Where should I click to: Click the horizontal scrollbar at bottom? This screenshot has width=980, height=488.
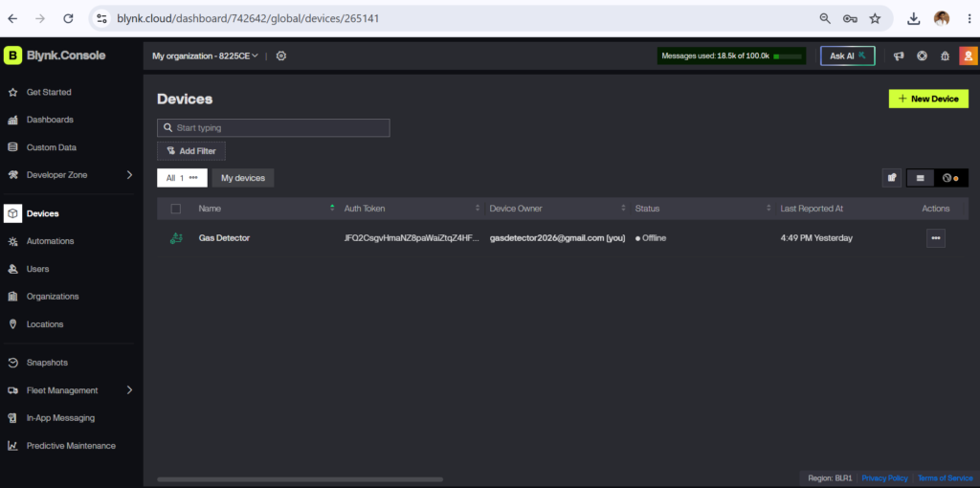pos(300,479)
